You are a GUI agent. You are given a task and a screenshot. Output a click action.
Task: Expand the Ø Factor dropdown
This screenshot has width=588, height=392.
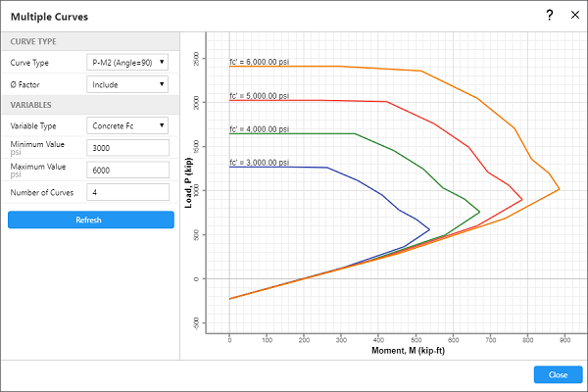pos(127,84)
